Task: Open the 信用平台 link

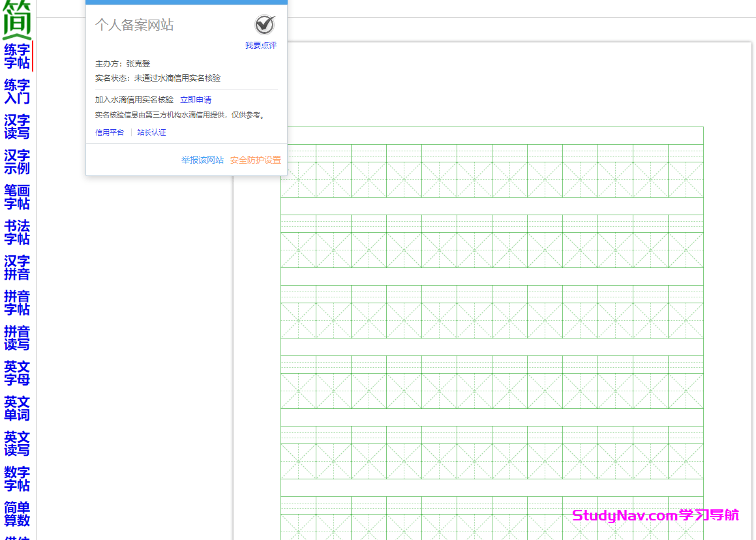Action: pos(109,132)
